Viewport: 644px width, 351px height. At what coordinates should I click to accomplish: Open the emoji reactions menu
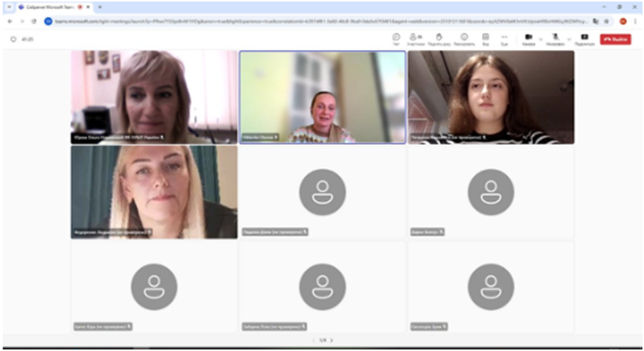point(464,39)
